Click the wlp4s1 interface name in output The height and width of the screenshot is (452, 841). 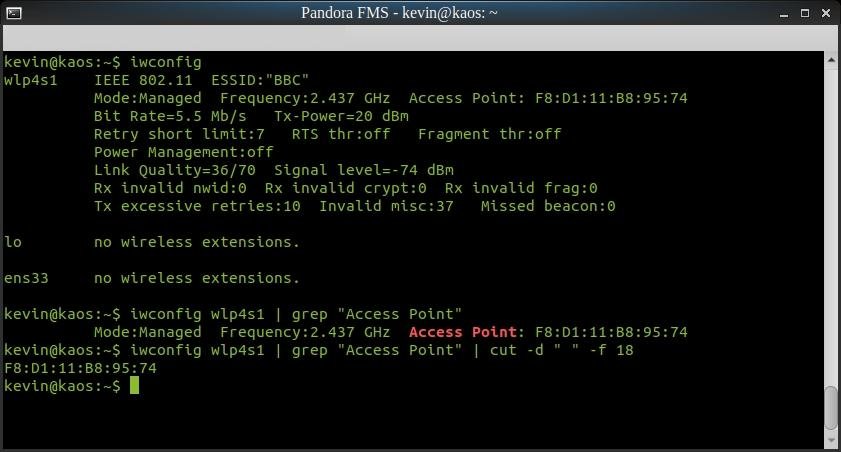tap(31, 80)
